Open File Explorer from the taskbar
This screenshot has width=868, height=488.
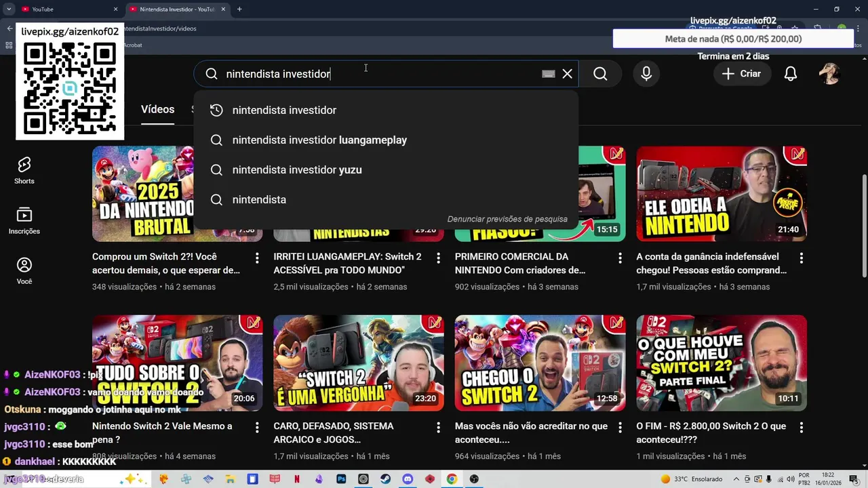click(231, 479)
